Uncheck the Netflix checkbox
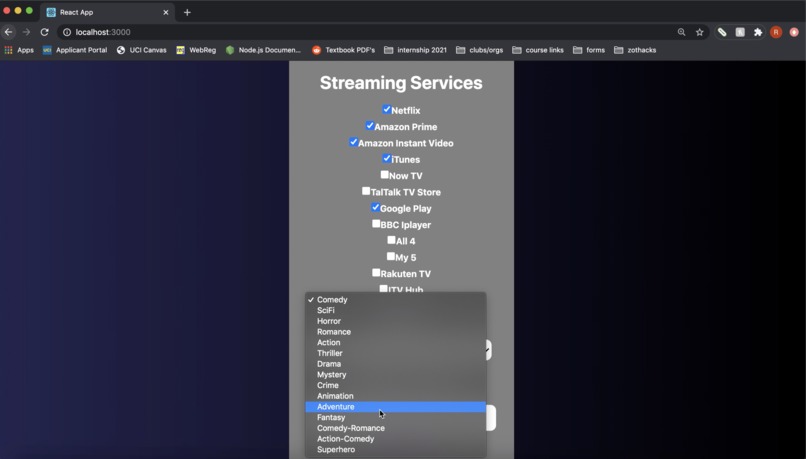 click(x=387, y=109)
